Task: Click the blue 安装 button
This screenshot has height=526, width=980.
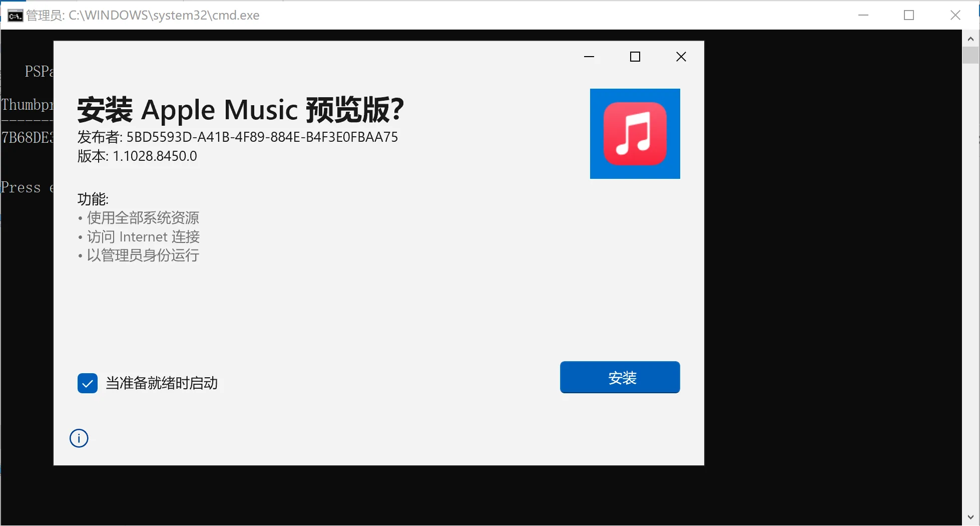Action: [x=620, y=377]
